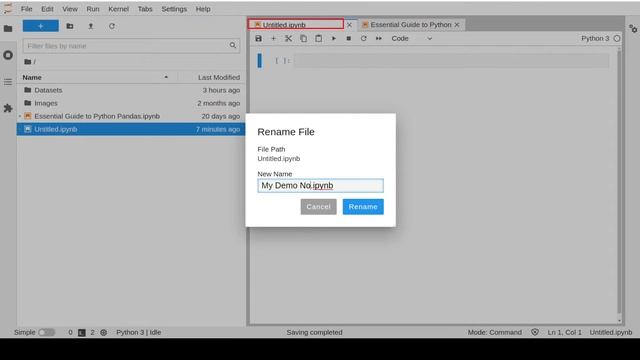640x360 pixels.
Task: Restart kernel and run all cells icon
Action: 379,38
